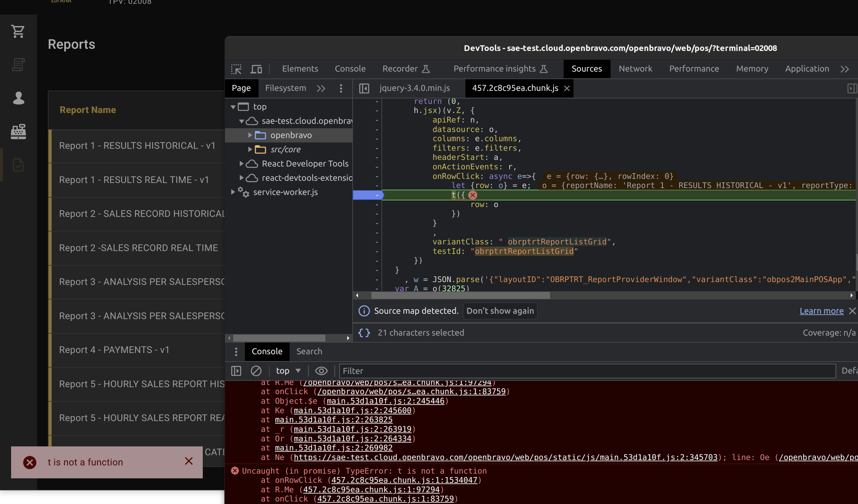The width and height of the screenshot is (858, 504).
Task: Expand the React Developer Tools node
Action: click(241, 164)
